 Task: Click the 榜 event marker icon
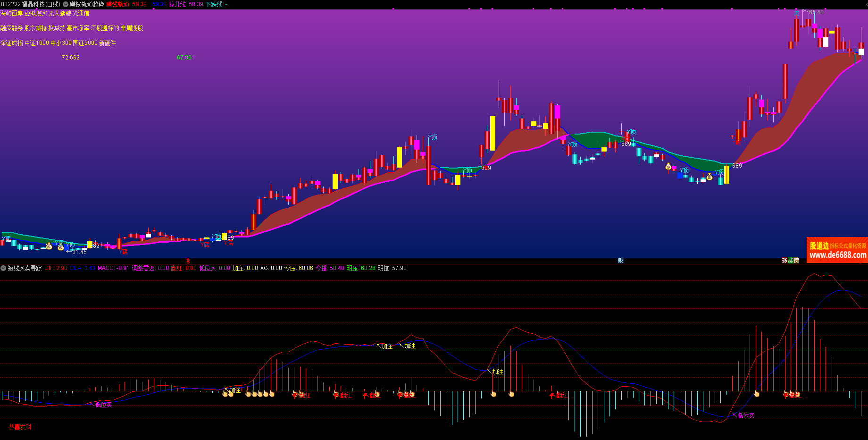tap(796, 261)
